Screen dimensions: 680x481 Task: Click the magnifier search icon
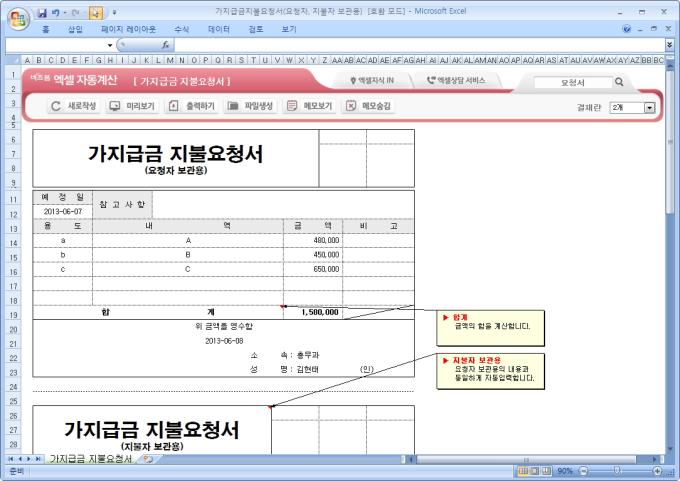[619, 82]
